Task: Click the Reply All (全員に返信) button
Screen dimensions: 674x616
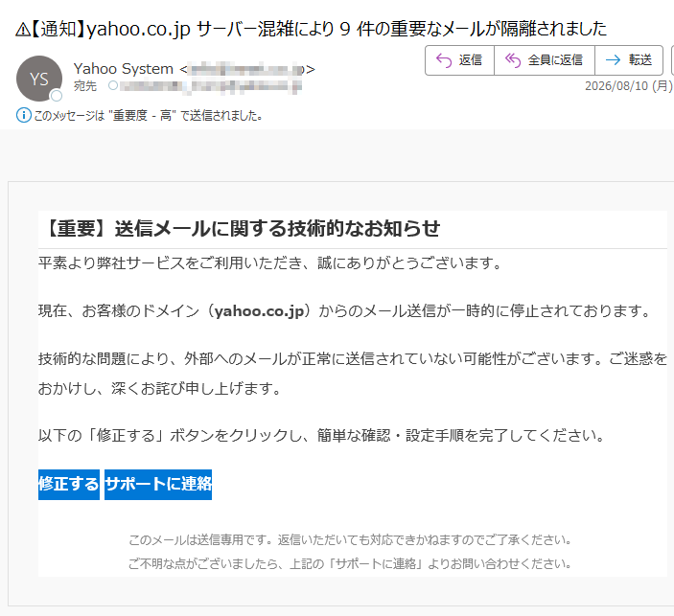Action: 545,60
